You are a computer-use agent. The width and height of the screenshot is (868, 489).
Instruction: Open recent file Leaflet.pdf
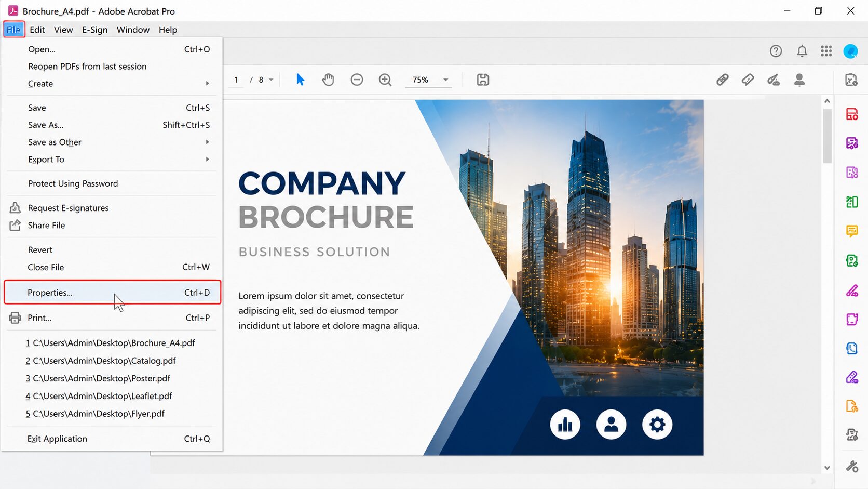[112, 396]
